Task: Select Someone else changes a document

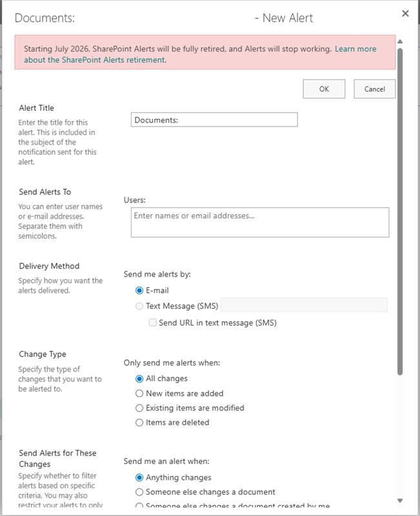Action: click(x=139, y=492)
